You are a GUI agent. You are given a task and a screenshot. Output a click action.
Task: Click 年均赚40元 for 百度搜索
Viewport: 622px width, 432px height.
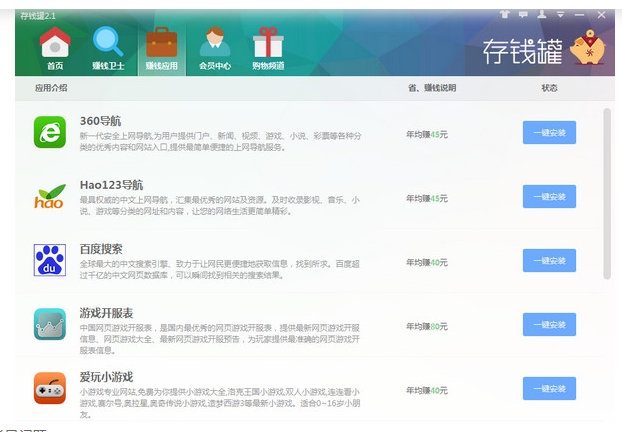427,263
